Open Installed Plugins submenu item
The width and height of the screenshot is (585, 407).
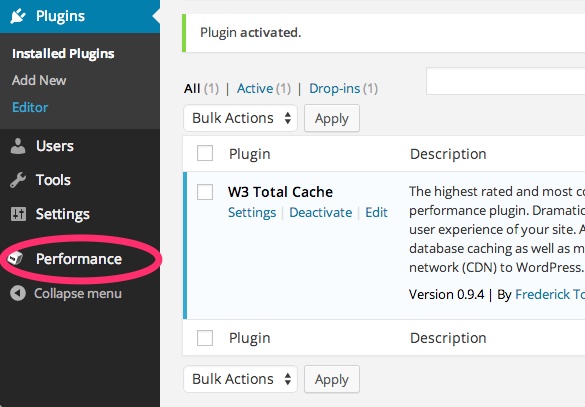point(63,54)
